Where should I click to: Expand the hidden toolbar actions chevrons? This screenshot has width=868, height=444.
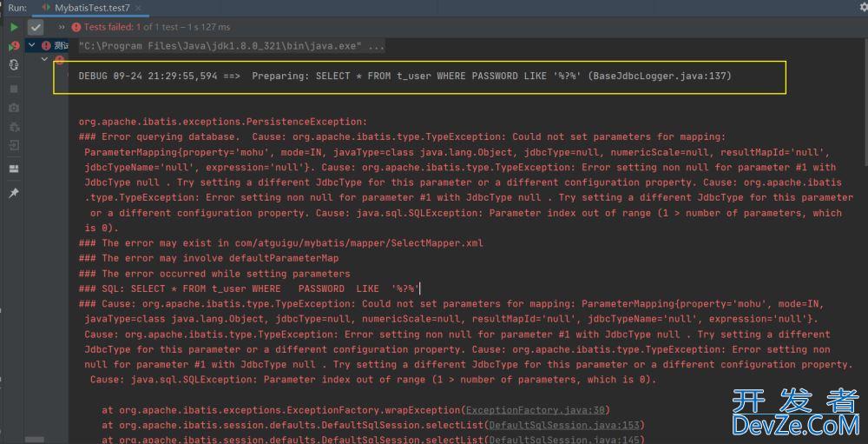click(62, 27)
